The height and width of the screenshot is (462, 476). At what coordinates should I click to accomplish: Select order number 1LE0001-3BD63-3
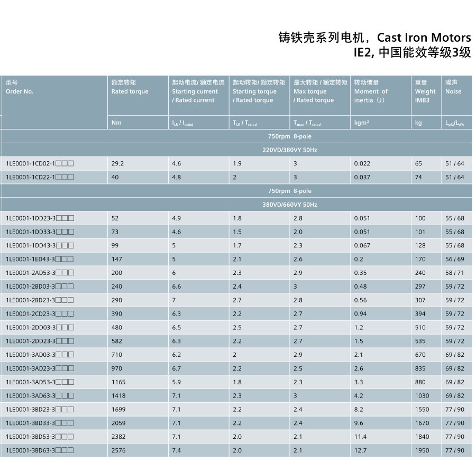(x=40, y=450)
